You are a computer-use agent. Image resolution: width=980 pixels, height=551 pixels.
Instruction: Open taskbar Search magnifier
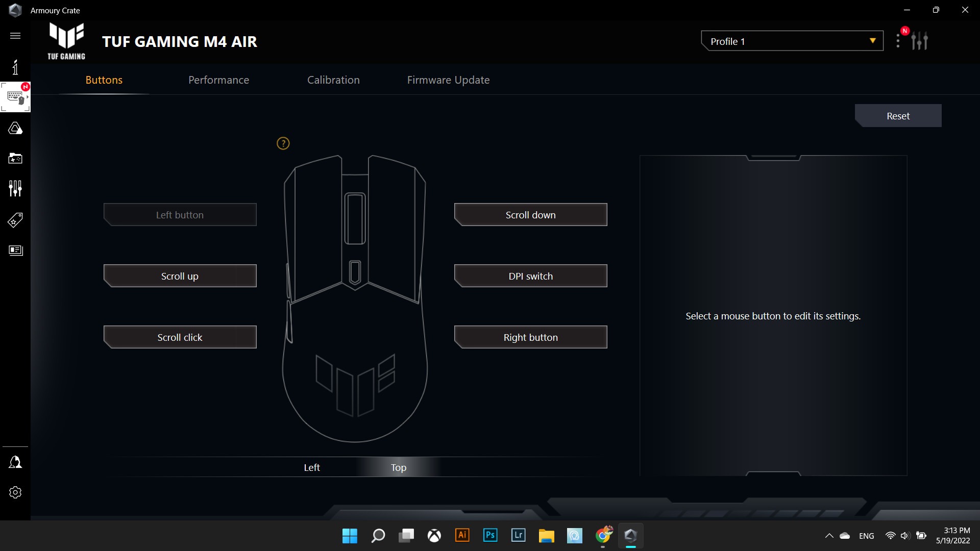click(x=378, y=536)
